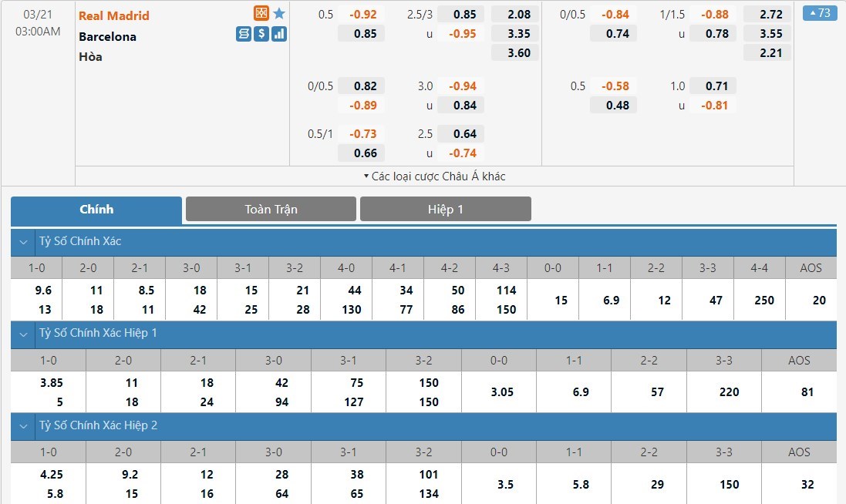Collapse the Tỷ Số Chính Xác Hiệp 1 section
Screen dimensions: 846x504
pyautogui.click(x=24, y=334)
